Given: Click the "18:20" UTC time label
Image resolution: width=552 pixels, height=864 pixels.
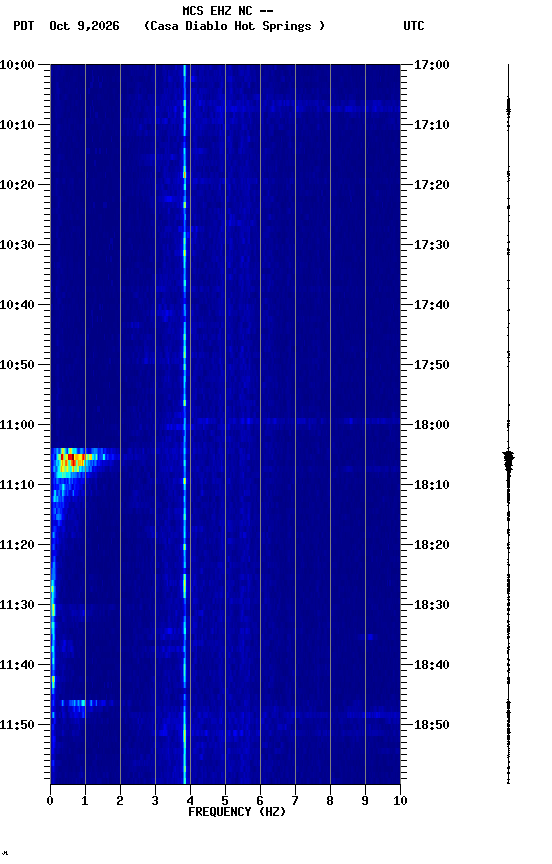Looking at the screenshot, I should point(431,545).
